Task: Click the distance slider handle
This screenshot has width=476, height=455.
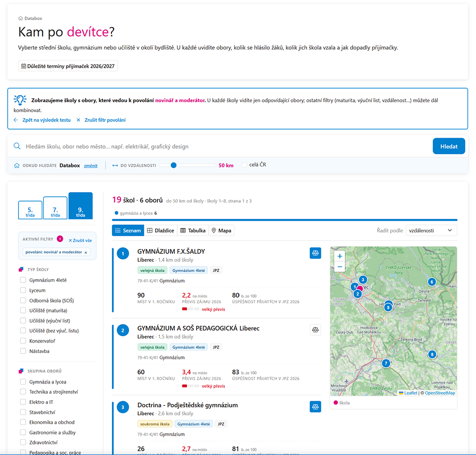Action: click(174, 165)
